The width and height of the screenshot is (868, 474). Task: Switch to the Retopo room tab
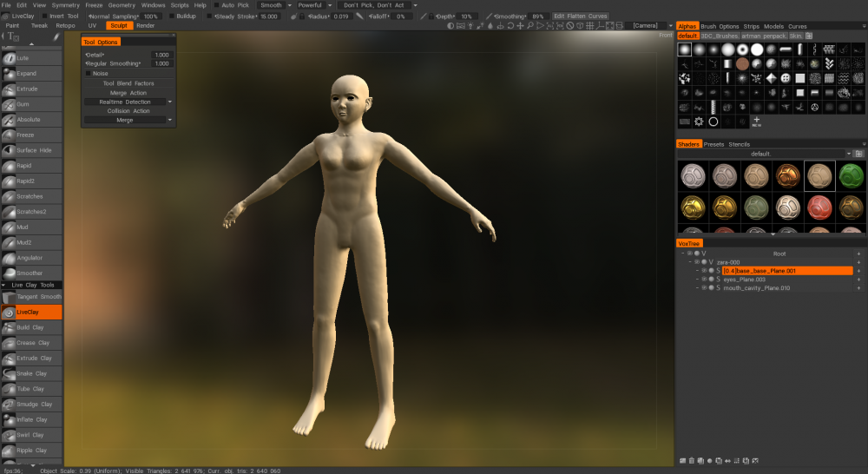coord(65,25)
